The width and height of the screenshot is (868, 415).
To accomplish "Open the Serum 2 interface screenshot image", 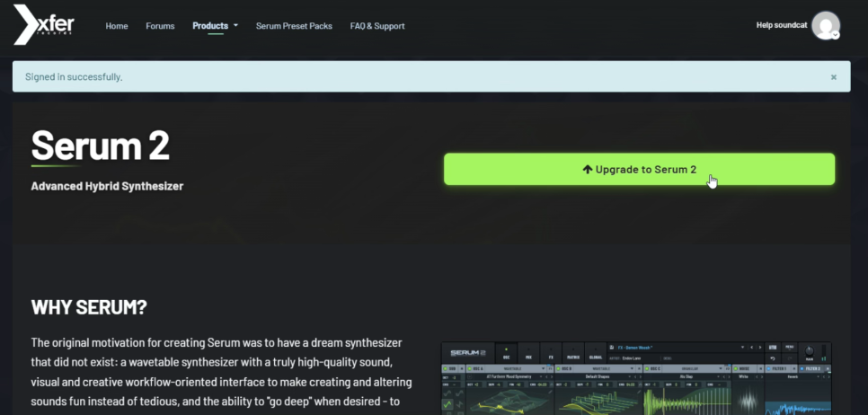I will [x=636, y=378].
